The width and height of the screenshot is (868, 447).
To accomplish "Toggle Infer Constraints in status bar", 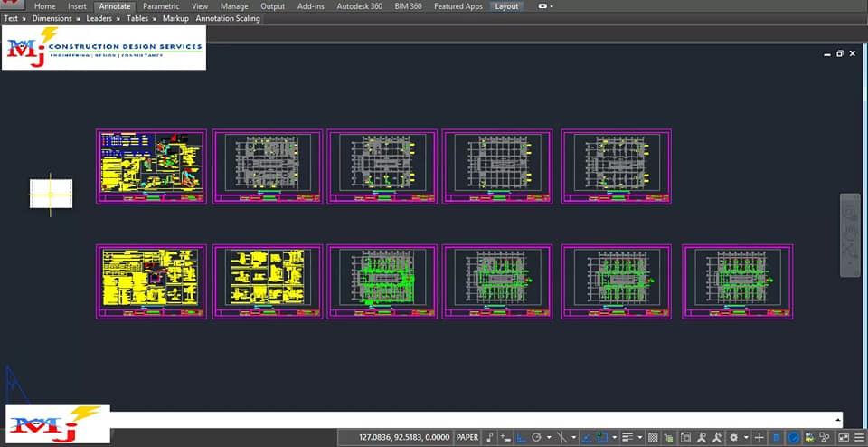I will coord(490,437).
